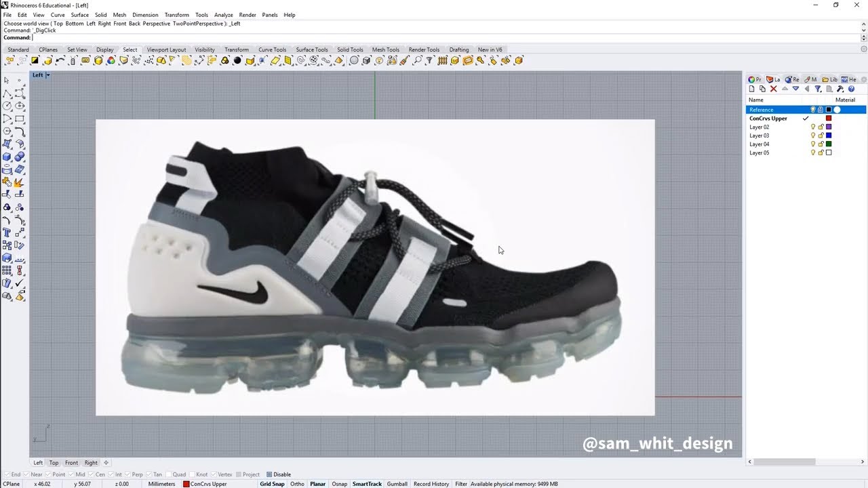This screenshot has width=868, height=488.
Task: Enable the Perp osnap checkbox
Action: (127, 474)
